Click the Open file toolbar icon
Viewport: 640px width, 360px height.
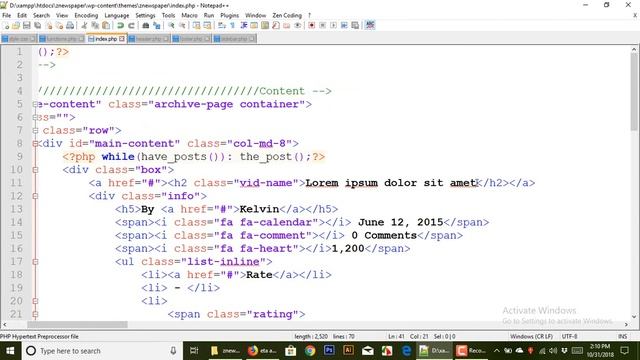pos(16,25)
